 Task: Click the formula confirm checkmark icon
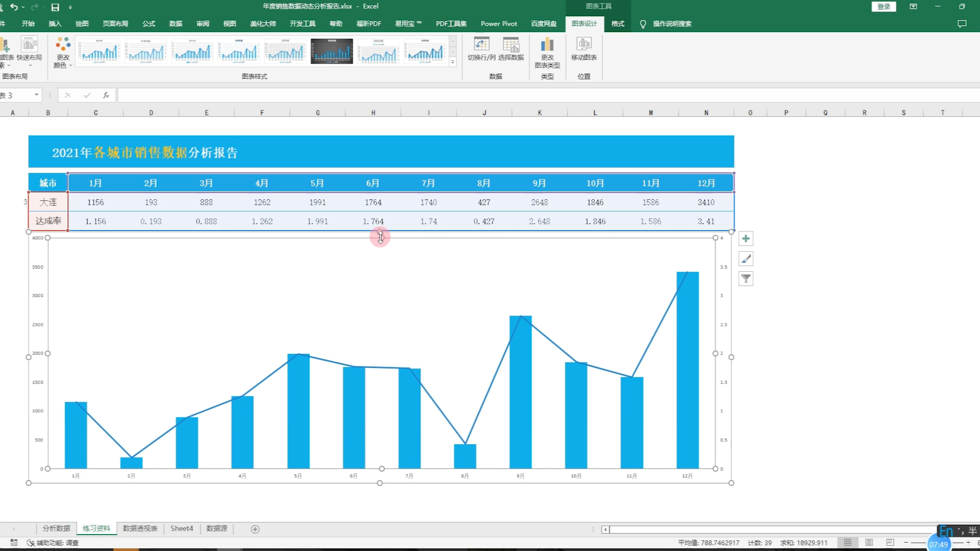click(x=87, y=95)
